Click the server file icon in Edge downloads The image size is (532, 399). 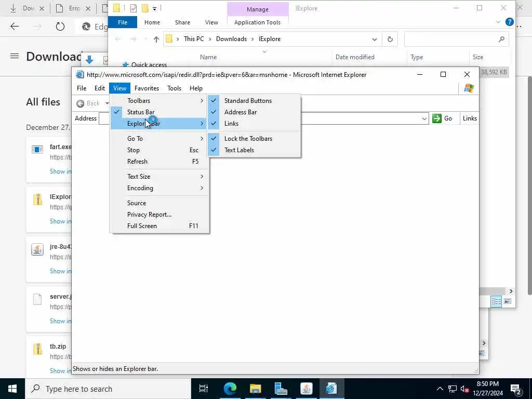37,299
